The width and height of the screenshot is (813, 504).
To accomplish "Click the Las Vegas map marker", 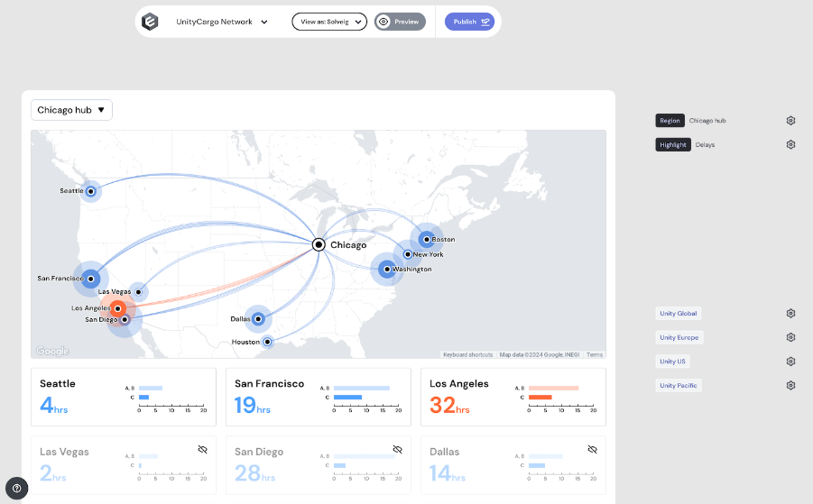I will (138, 292).
